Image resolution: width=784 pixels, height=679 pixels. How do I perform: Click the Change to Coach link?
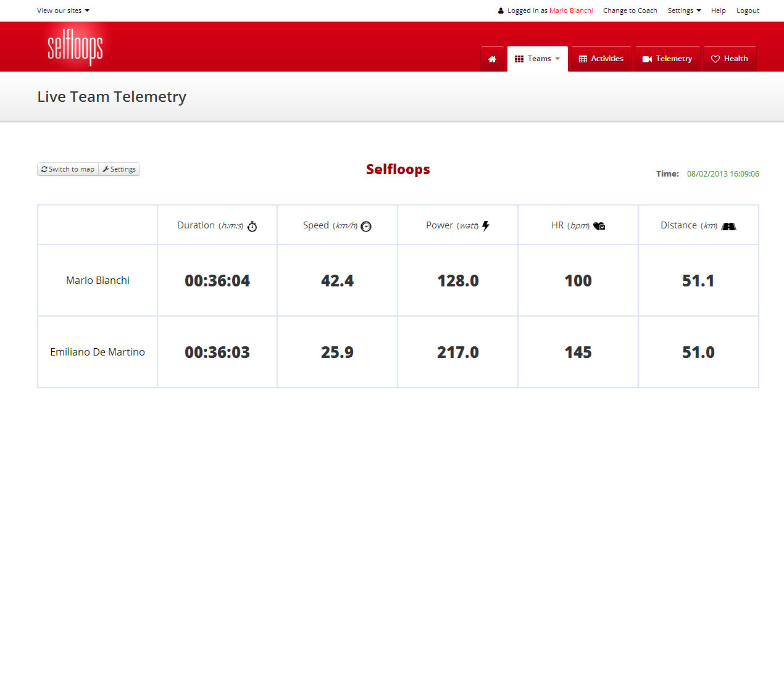pos(630,10)
